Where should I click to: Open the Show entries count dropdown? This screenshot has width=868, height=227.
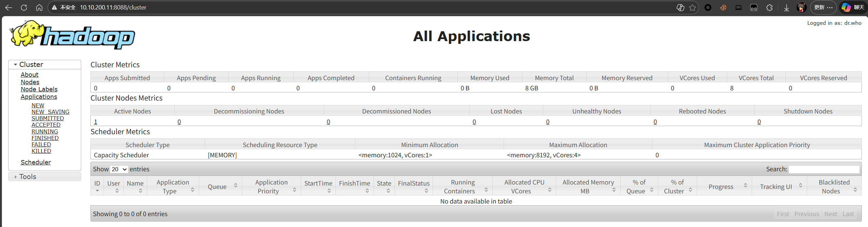tap(119, 169)
